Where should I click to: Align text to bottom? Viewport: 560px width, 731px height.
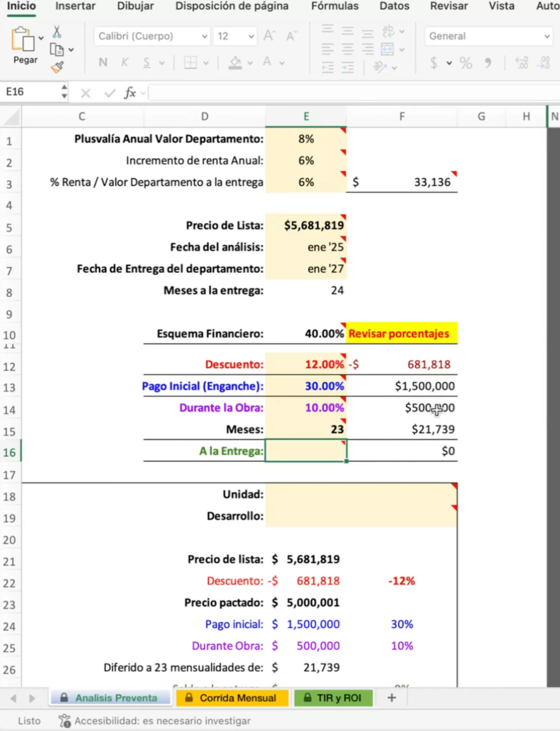(368, 33)
